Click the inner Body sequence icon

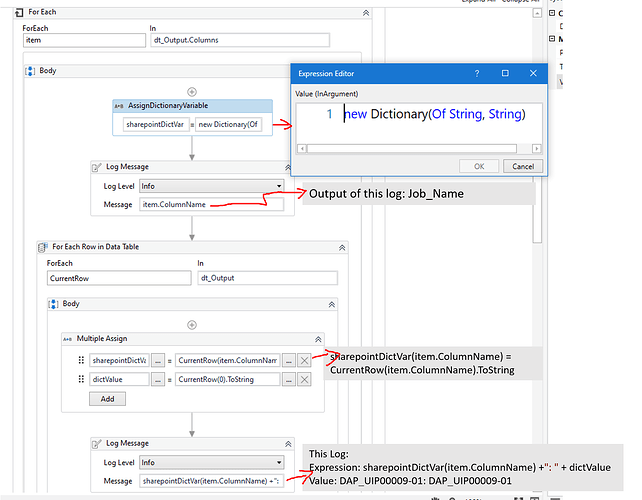53,304
